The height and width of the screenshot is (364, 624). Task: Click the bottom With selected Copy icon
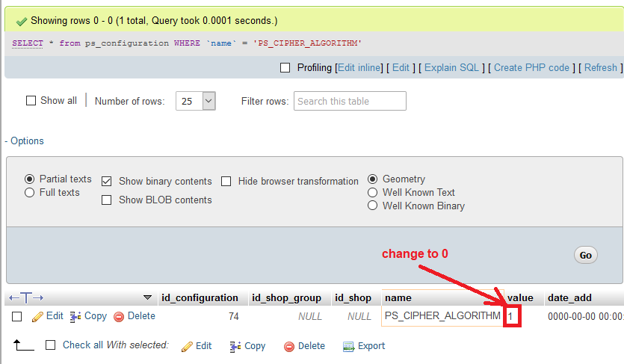pos(235,347)
